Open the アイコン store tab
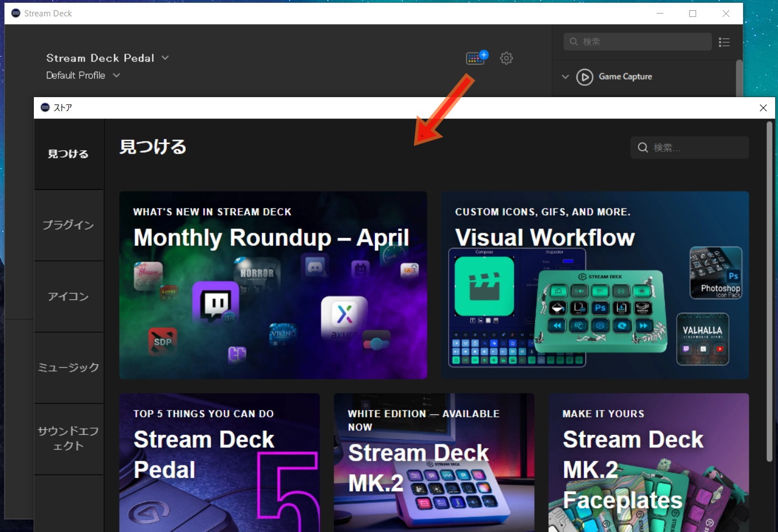The height and width of the screenshot is (532, 778). [x=68, y=296]
